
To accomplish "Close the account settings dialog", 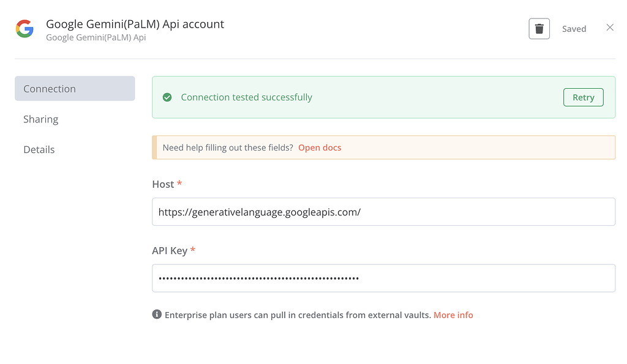I will [610, 28].
